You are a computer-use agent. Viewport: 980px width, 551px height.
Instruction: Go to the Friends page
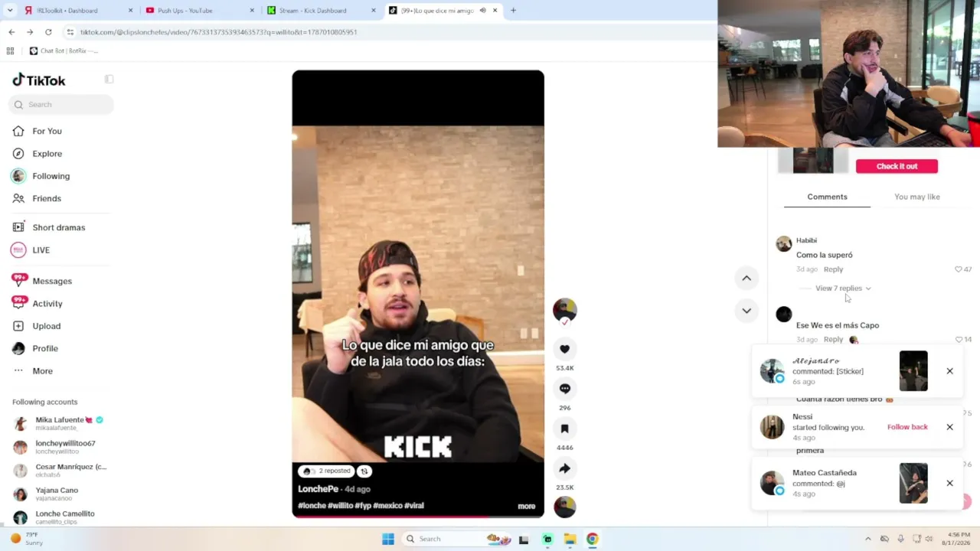(46, 198)
